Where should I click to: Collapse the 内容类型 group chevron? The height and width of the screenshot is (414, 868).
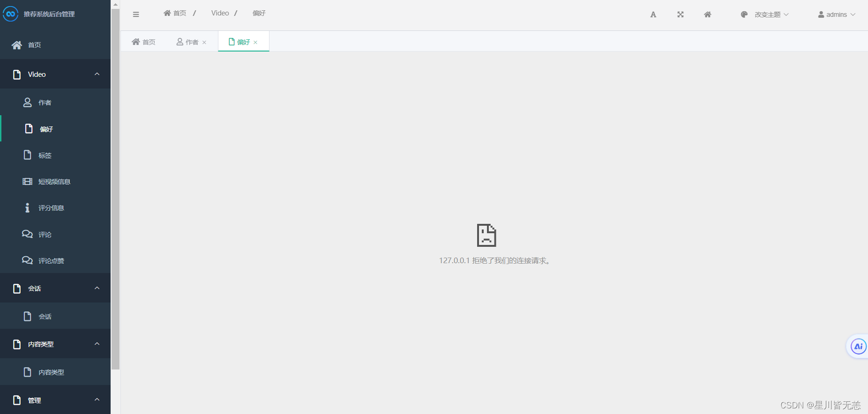click(x=97, y=344)
